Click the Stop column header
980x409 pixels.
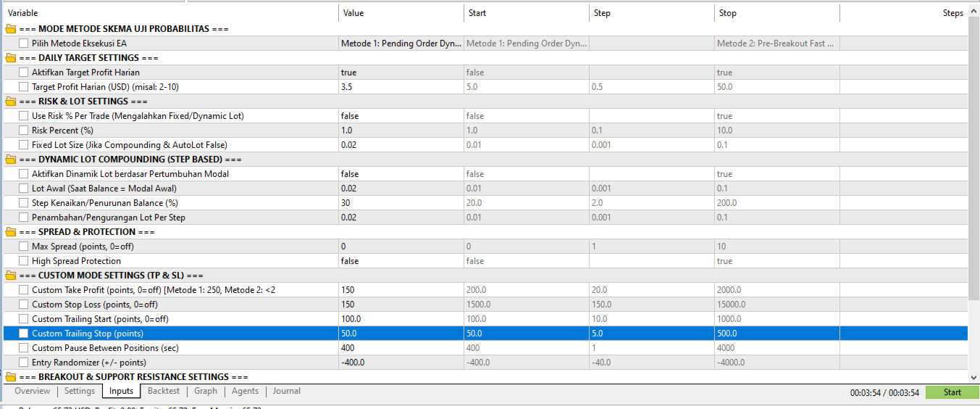(777, 13)
